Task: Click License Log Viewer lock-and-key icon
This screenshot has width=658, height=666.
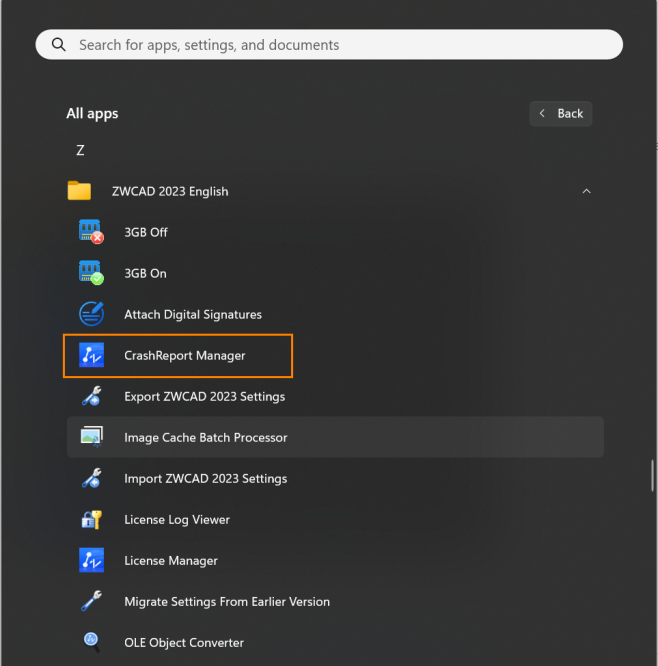Action: (x=91, y=519)
